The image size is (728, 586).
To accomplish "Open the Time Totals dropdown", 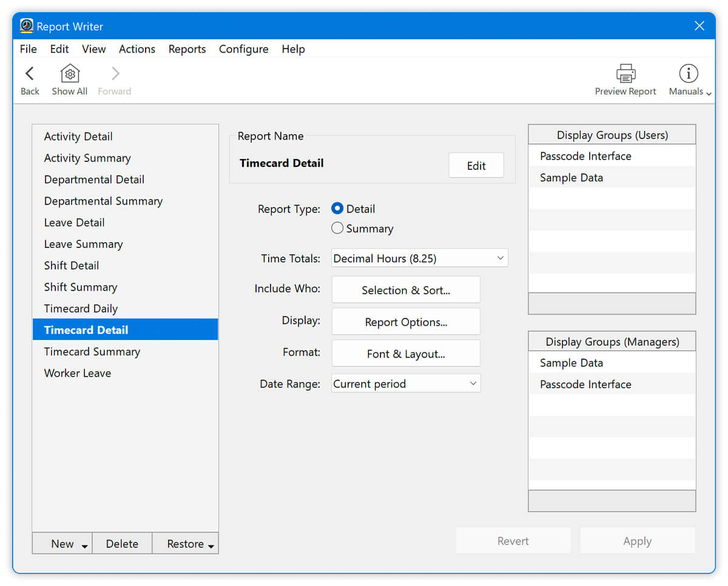I will point(419,258).
